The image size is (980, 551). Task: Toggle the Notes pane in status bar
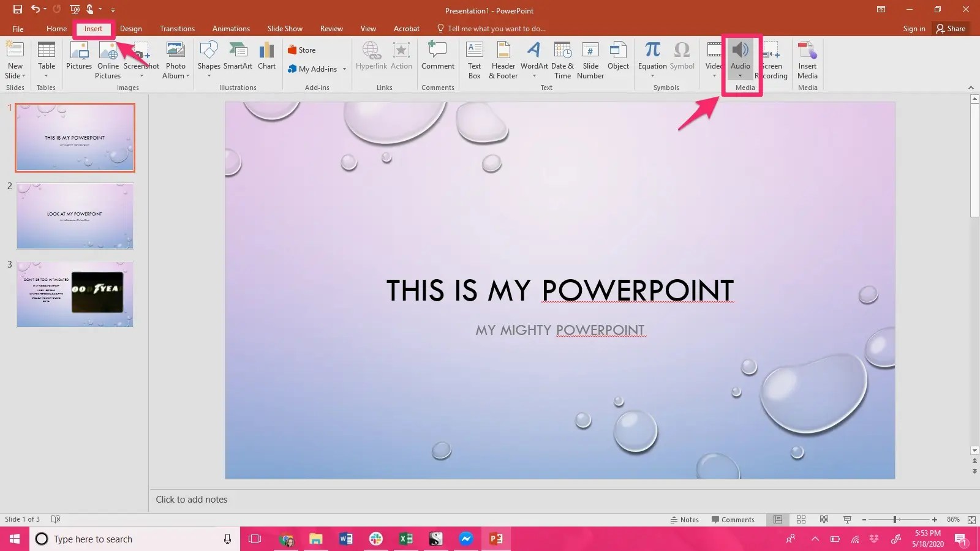[685, 520]
